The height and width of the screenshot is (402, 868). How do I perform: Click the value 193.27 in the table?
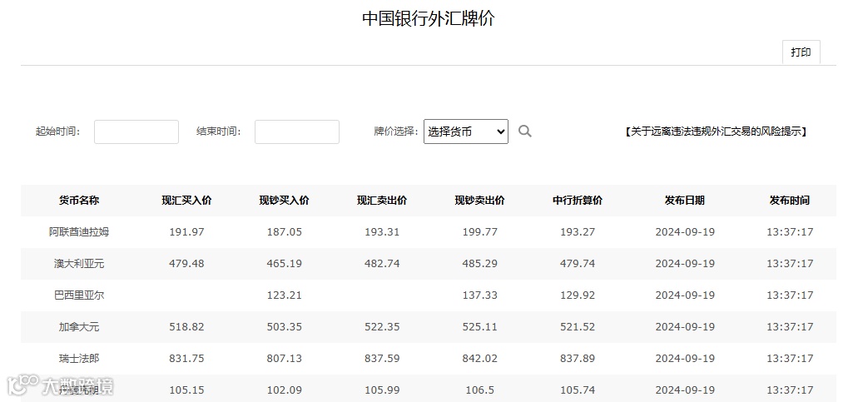click(x=578, y=232)
